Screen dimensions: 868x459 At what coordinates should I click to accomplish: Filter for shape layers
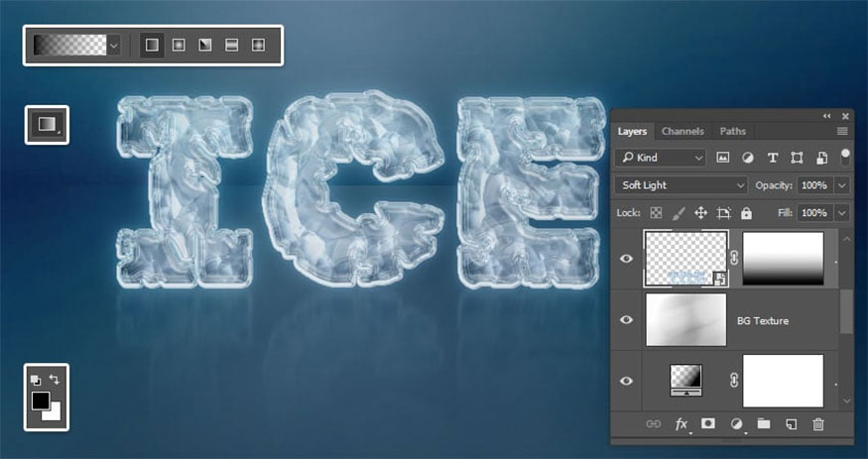pyautogui.click(x=797, y=159)
